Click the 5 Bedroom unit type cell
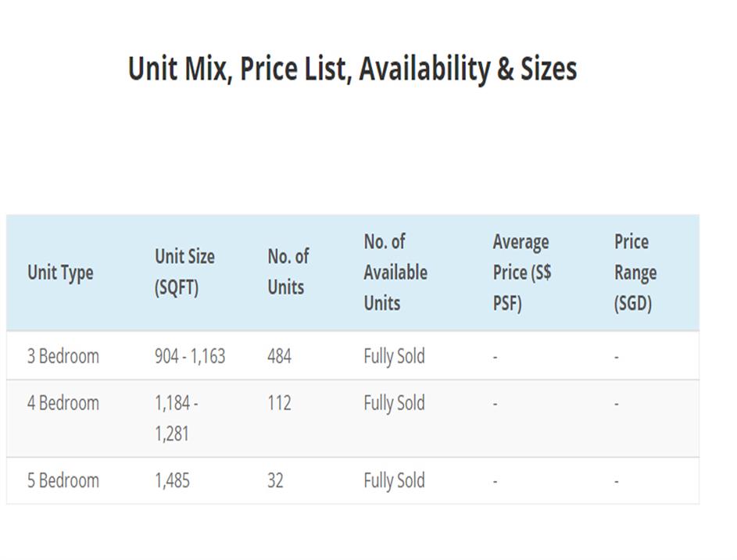 (63, 480)
